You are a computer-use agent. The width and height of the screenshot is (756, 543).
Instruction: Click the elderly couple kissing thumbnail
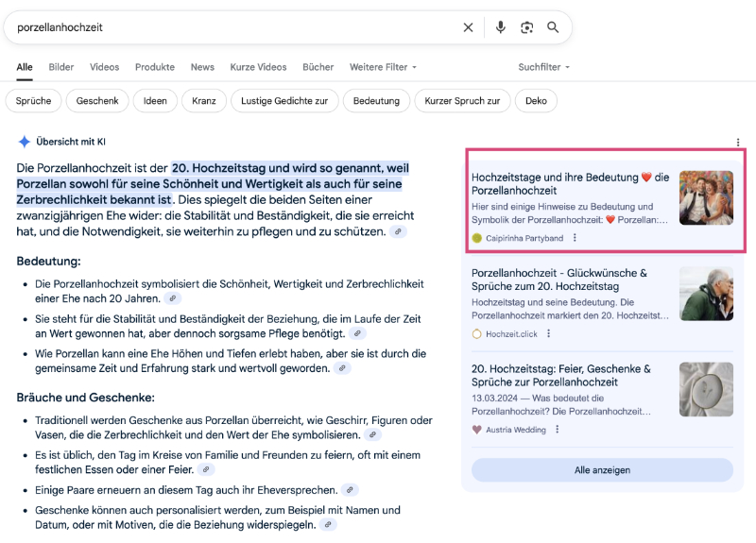pos(706,294)
